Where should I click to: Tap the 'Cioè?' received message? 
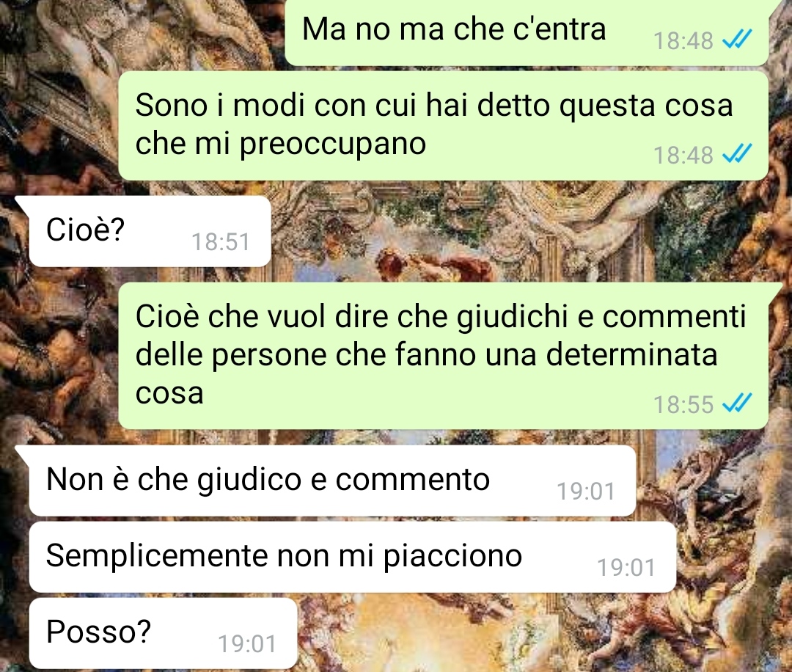point(150,231)
